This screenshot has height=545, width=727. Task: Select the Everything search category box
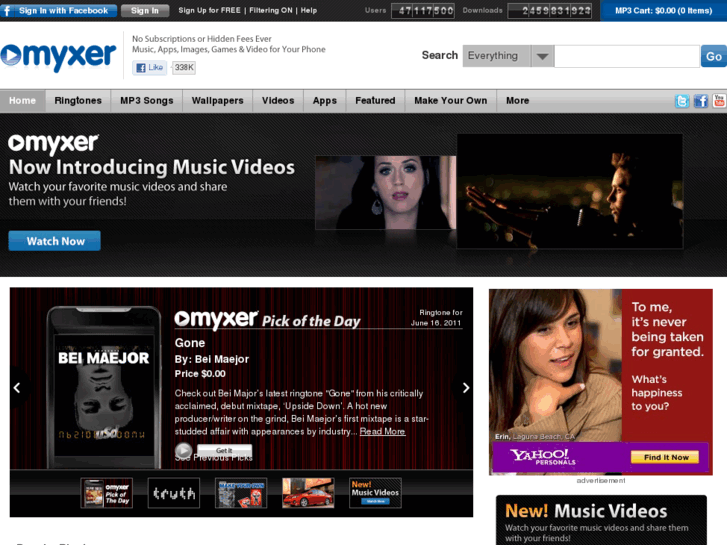coord(497,56)
